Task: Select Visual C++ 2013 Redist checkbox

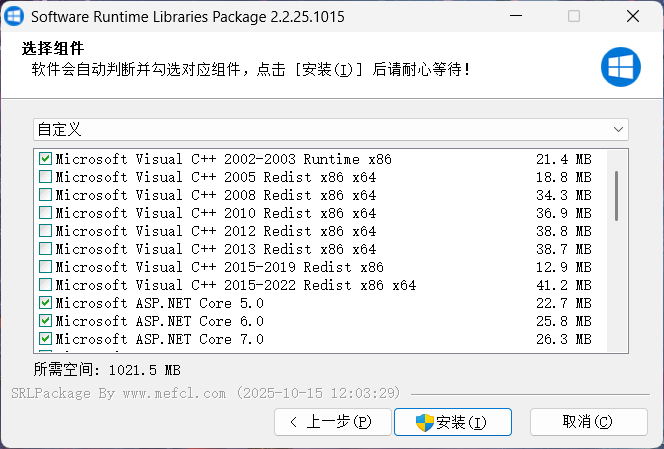Action: [x=45, y=249]
